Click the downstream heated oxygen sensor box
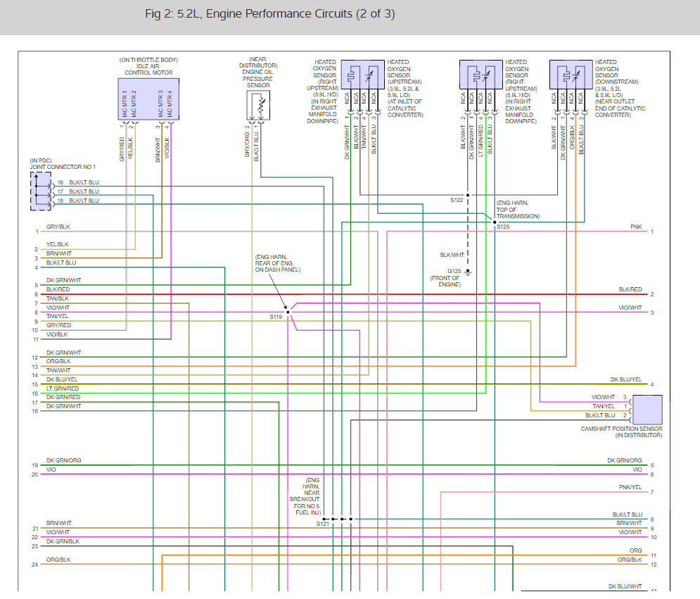The image size is (700, 599). 571,75
